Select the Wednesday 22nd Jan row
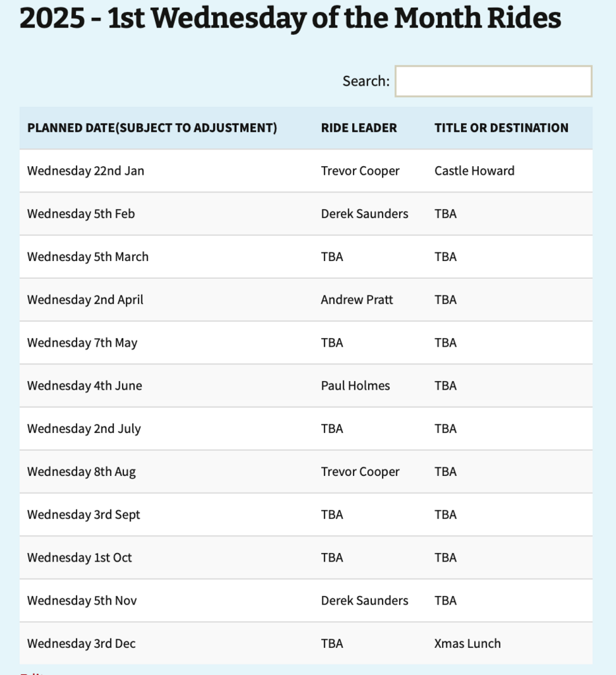 pos(306,171)
